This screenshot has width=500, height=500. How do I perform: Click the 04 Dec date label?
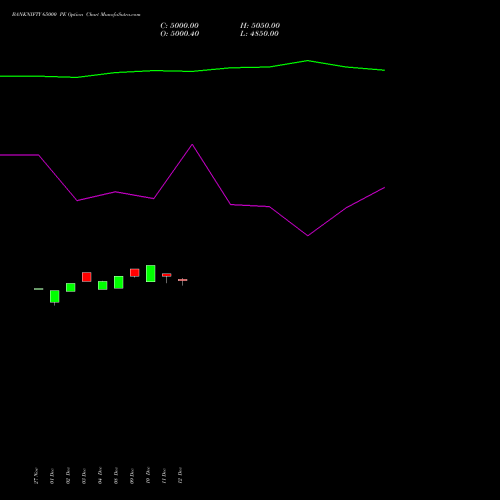[x=100, y=476]
